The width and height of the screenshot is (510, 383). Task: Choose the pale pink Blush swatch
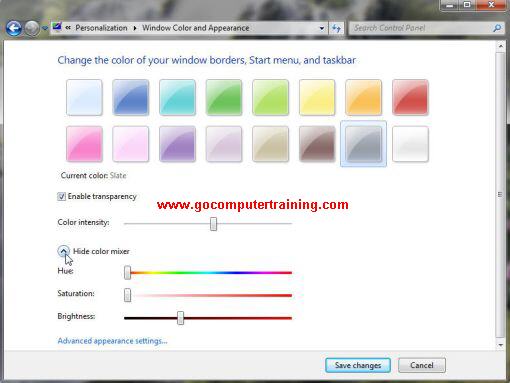coord(131,144)
